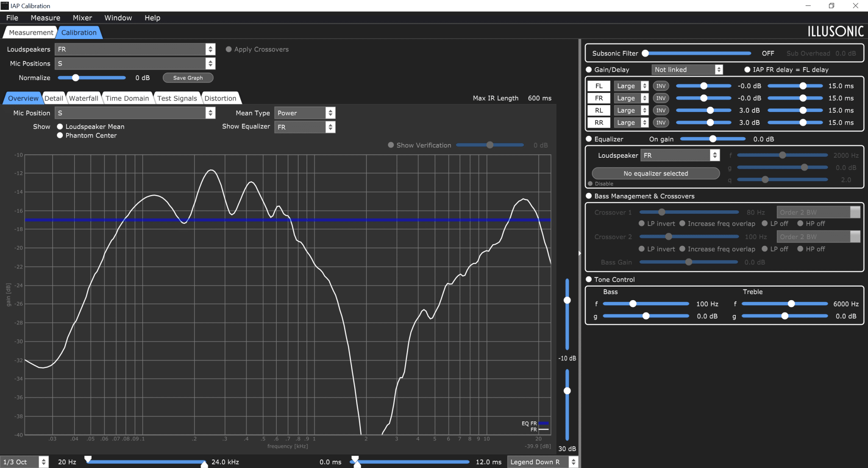Image resolution: width=868 pixels, height=468 pixels.
Task: Open the Loudspeakers dropdown
Action: [135, 49]
